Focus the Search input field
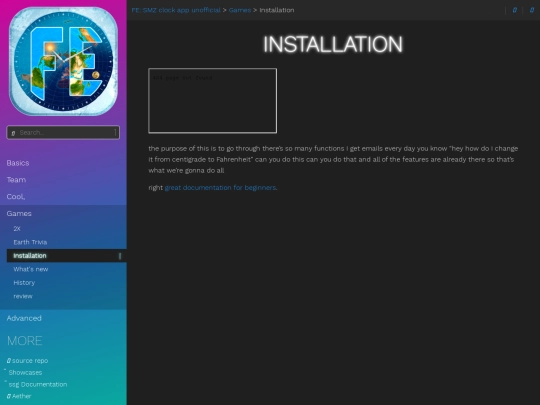The height and width of the screenshot is (405, 540). pos(63,133)
